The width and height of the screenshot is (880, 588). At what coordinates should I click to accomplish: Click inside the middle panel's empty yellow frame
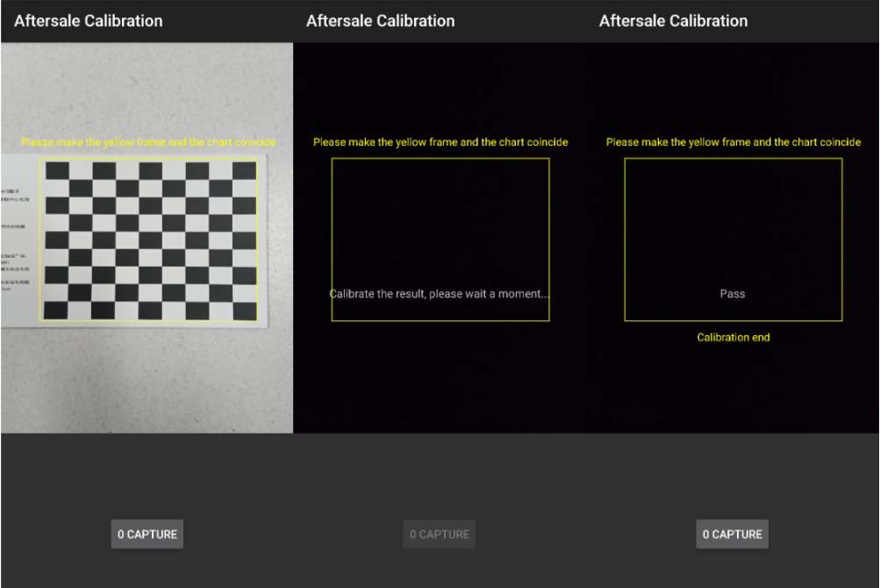pos(440,219)
